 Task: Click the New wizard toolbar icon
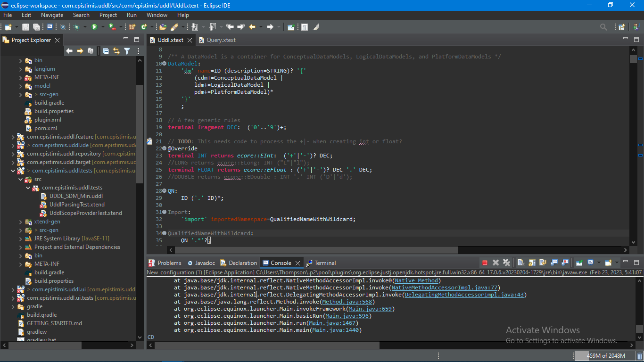[x=8, y=27]
